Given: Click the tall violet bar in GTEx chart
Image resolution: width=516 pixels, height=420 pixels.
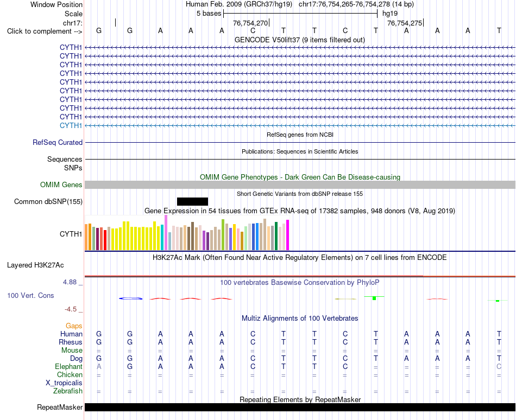Looking at the screenshot, I should (166, 233).
